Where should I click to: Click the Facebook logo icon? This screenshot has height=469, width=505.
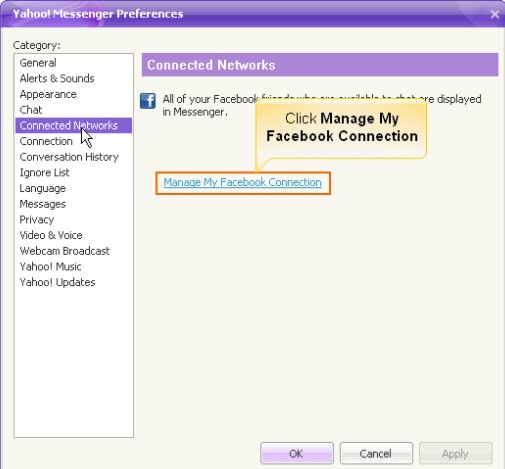point(148,101)
